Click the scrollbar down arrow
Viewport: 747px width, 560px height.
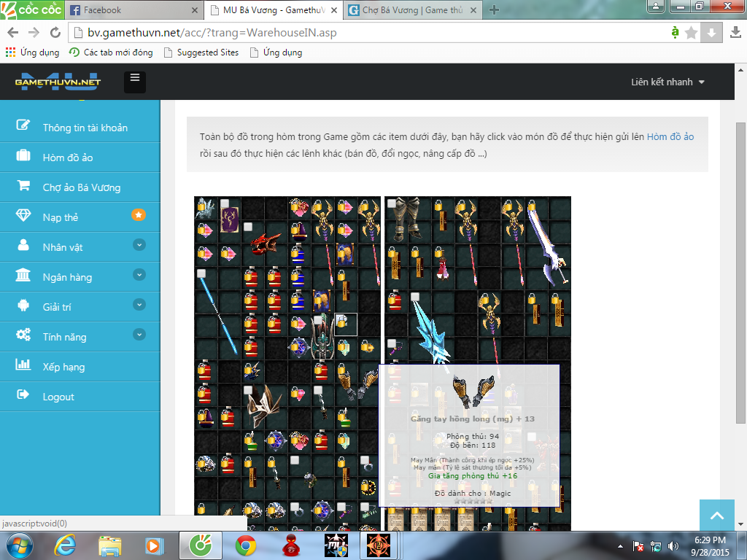740,524
